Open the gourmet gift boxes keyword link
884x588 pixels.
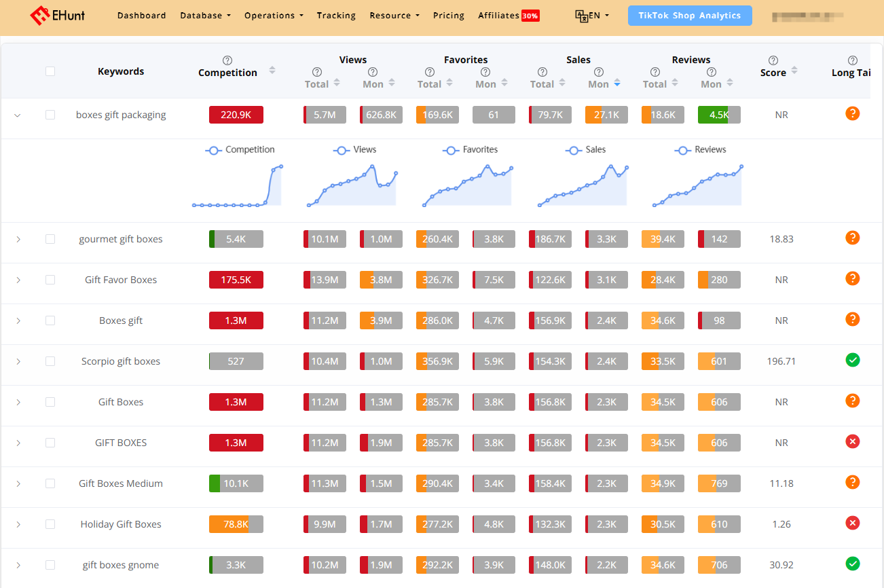point(121,238)
